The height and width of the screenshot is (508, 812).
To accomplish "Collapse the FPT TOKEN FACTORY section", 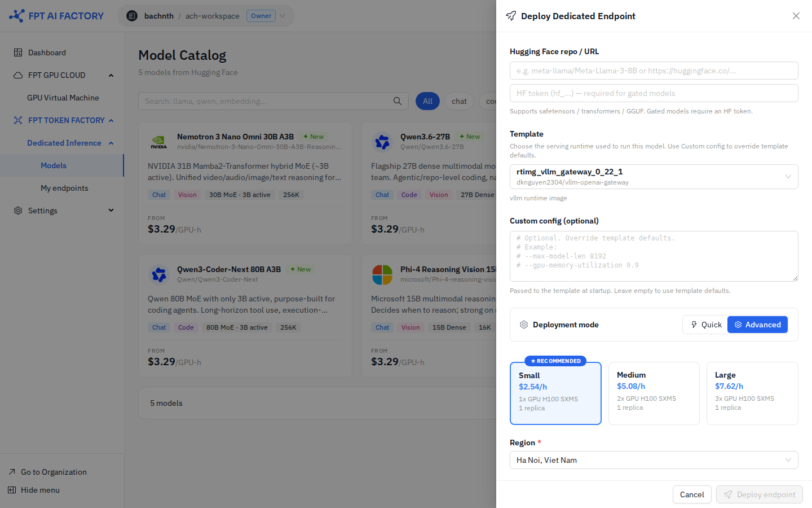I will [111, 120].
